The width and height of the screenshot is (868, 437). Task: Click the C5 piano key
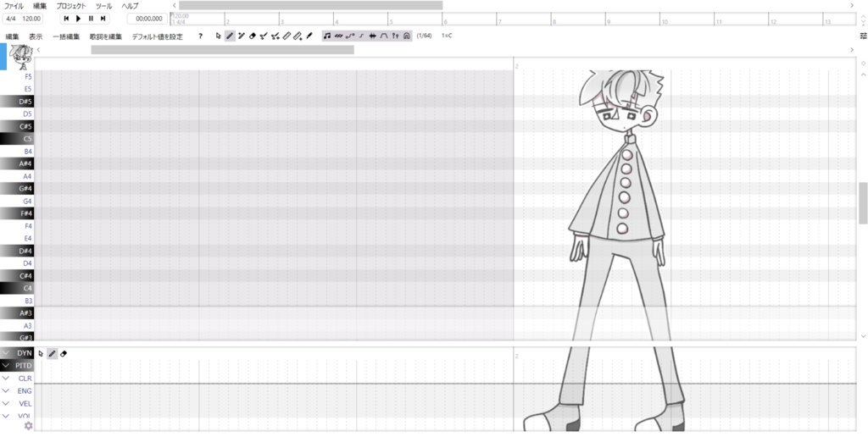tap(17, 139)
